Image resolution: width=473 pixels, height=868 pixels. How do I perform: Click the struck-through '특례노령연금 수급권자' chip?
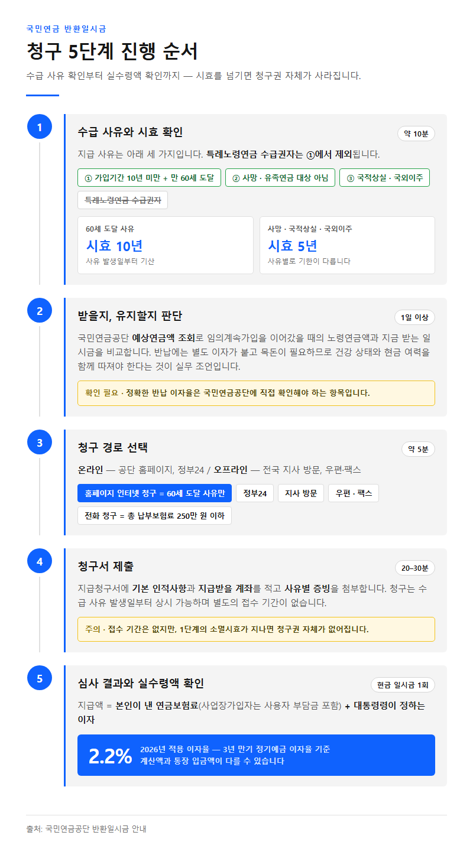click(122, 200)
